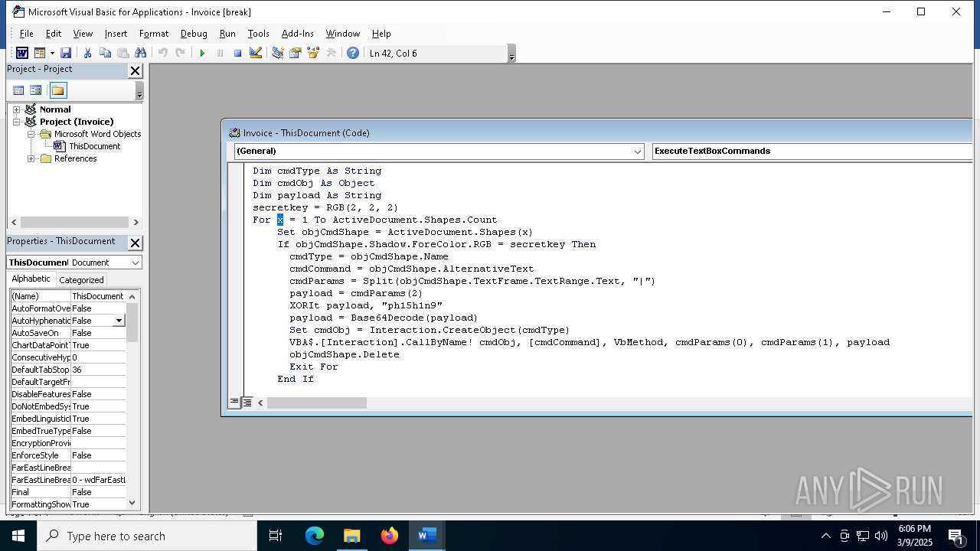Screen dimensions: 980x551
Task: Open Find with the binoculars icon
Action: pyautogui.click(x=140, y=53)
